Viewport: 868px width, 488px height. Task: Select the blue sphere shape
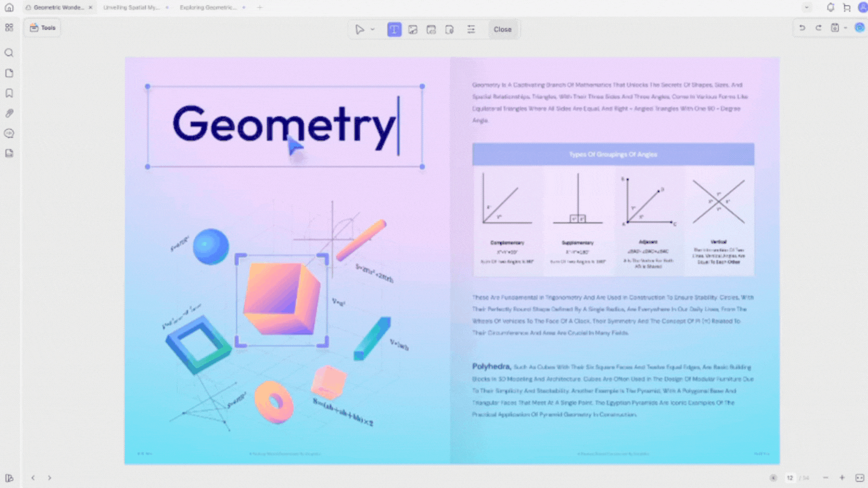tap(211, 247)
